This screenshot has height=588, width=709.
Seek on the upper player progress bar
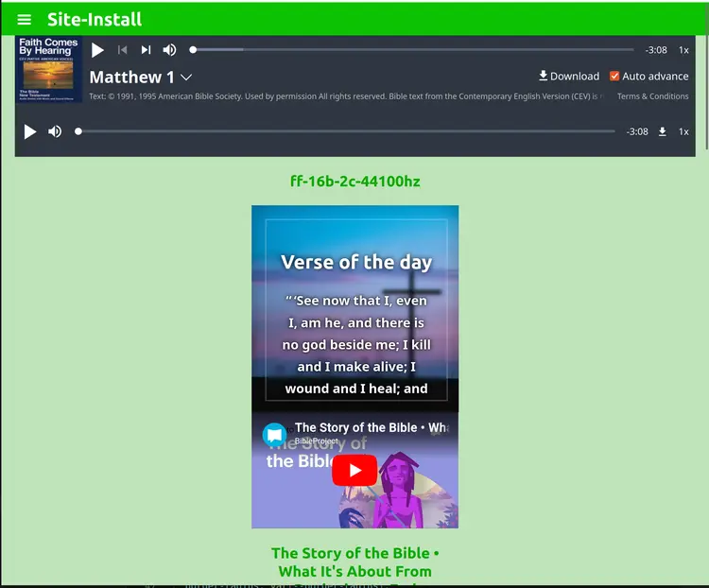click(413, 50)
